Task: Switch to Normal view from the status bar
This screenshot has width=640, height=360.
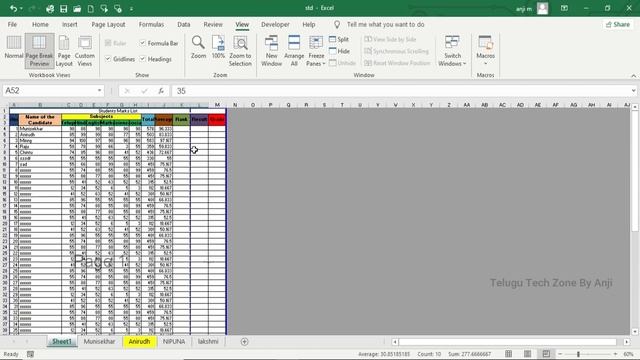Action: 508,354
